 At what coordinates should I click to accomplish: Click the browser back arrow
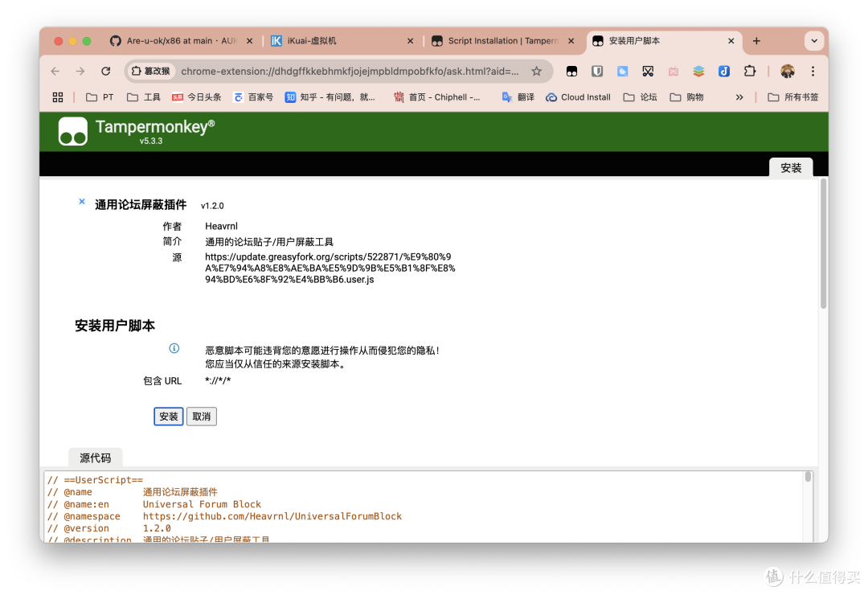(55, 71)
